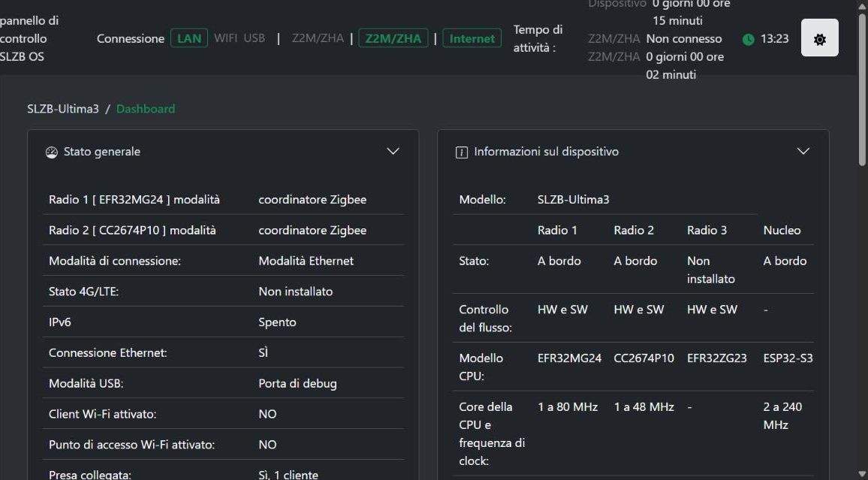The image size is (868, 480).
Task: Click the USB connection label
Action: (255, 38)
